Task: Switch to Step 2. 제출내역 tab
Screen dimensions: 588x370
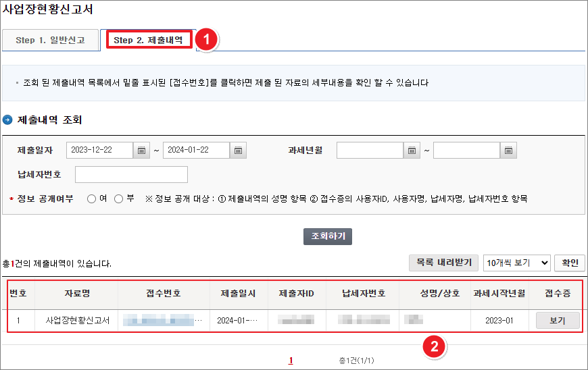Action: click(148, 41)
